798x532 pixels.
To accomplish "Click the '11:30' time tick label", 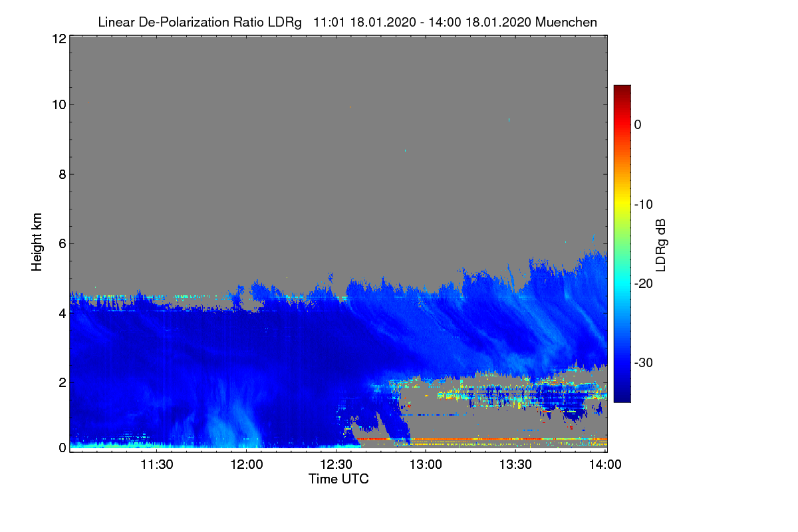I will (156, 465).
